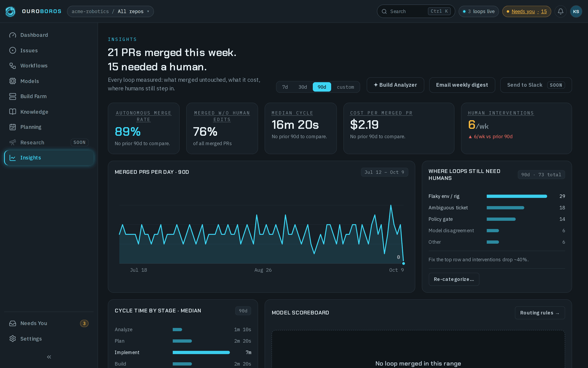The height and width of the screenshot is (368, 588).
Task: Open the 3 loops live indicator
Action: [x=479, y=11]
